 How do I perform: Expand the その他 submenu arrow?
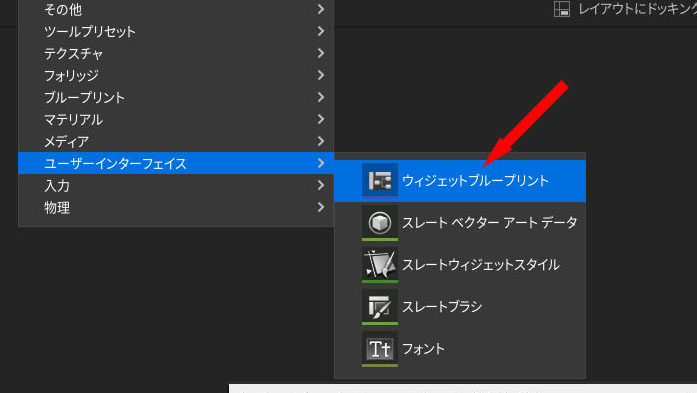click(x=320, y=9)
